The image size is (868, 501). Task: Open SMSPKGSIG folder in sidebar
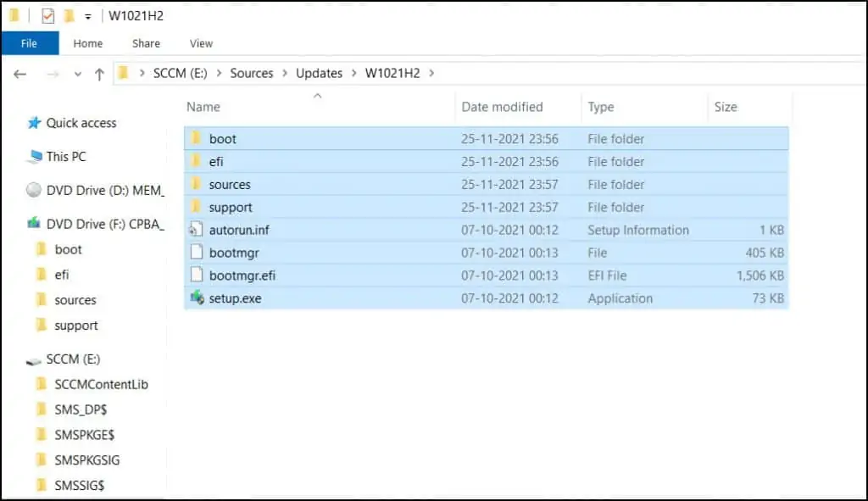click(87, 460)
